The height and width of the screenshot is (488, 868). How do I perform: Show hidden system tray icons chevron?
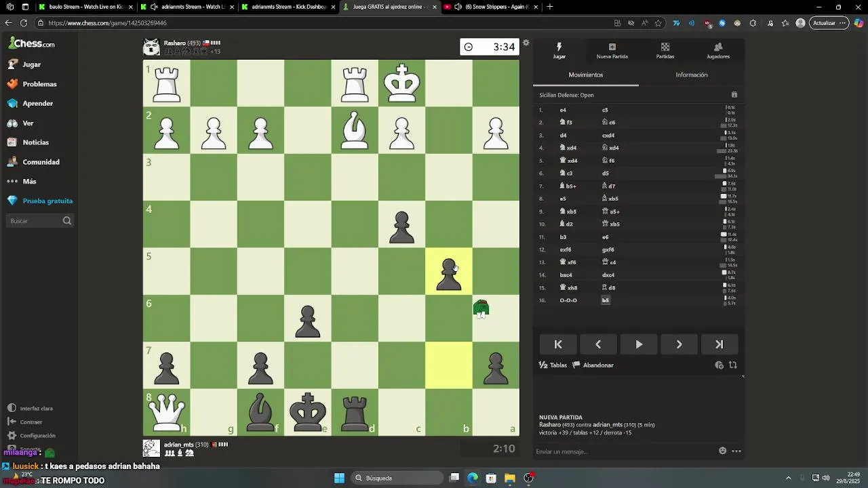[788, 478]
